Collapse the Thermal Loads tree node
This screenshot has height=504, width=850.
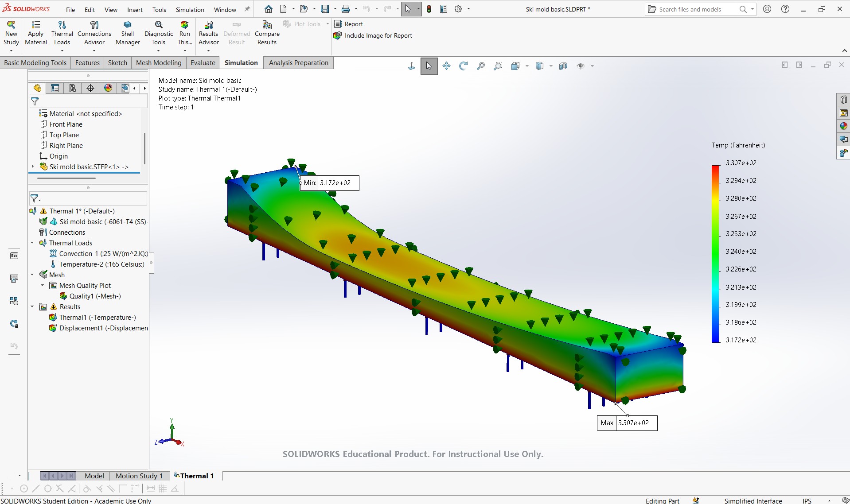coord(32,243)
